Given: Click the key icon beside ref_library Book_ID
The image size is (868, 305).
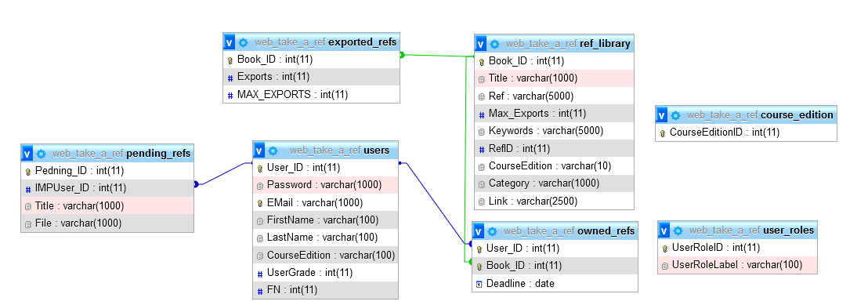Looking at the screenshot, I should pos(481,62).
